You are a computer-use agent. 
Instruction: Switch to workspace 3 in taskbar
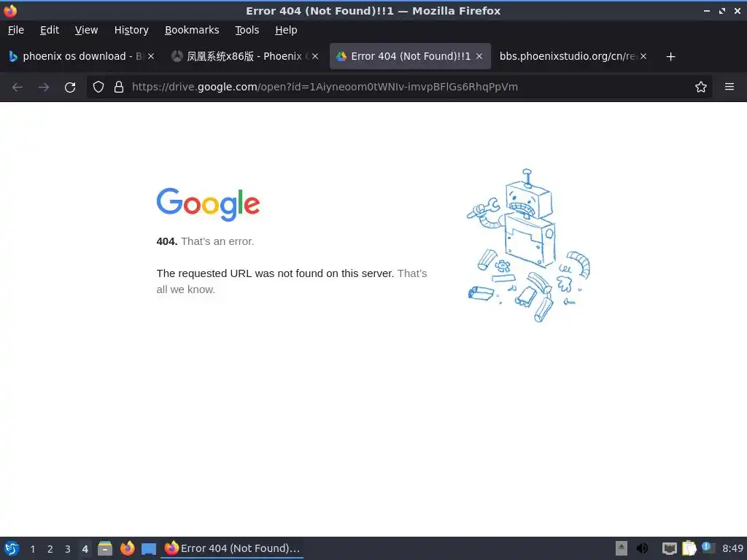point(68,549)
